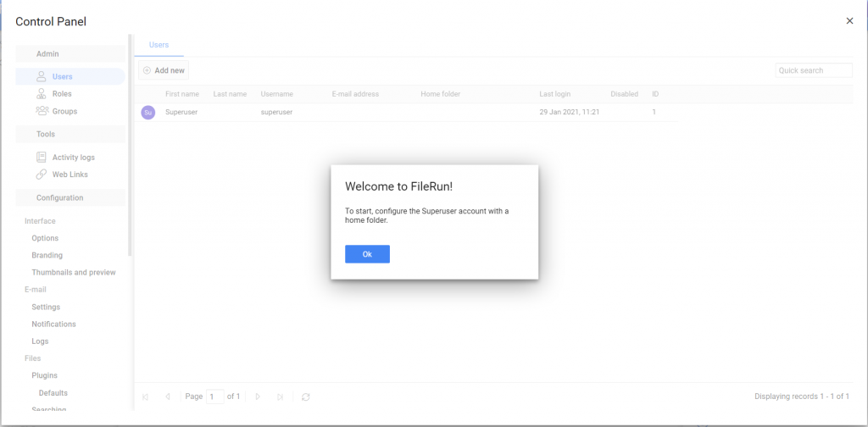This screenshot has height=427, width=868.
Task: Click the '29 Jan 2021, 11:21' last login cell
Action: (570, 112)
